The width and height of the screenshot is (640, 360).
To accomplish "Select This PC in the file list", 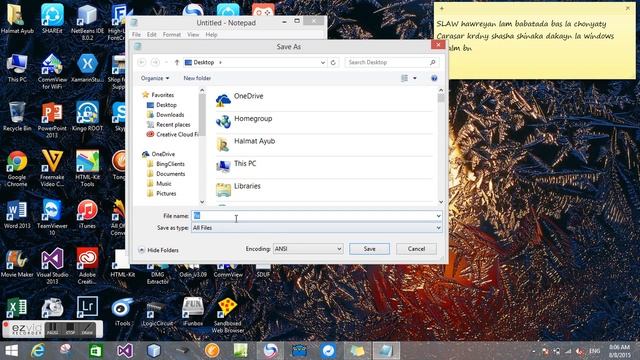I will 324,167.
